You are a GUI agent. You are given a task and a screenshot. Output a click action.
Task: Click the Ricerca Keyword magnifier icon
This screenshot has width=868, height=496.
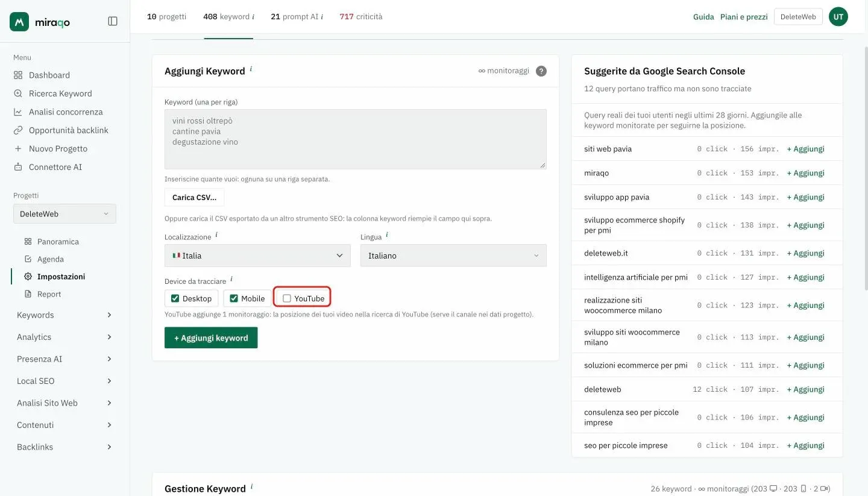(18, 93)
